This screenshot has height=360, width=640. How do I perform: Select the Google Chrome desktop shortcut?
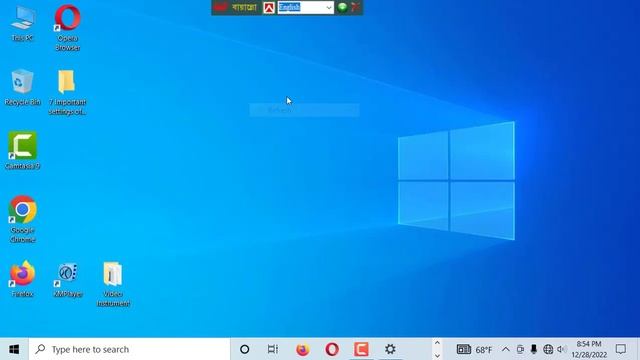pos(22,219)
